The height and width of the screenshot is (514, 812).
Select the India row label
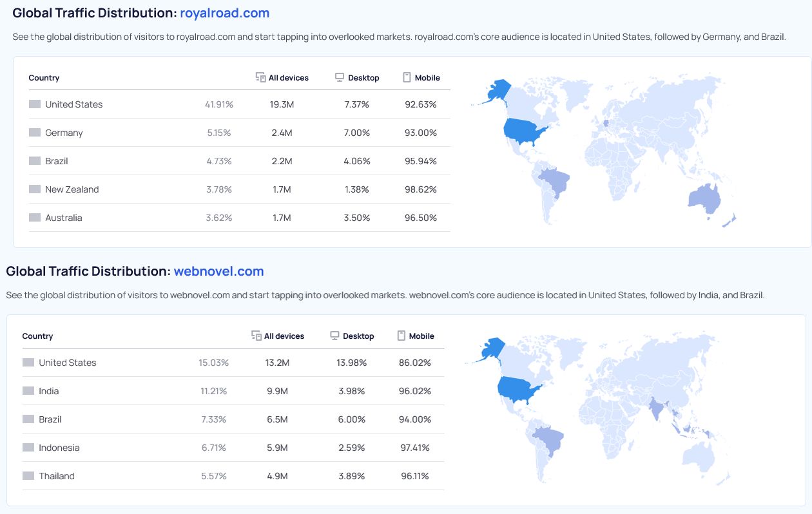[48, 391]
